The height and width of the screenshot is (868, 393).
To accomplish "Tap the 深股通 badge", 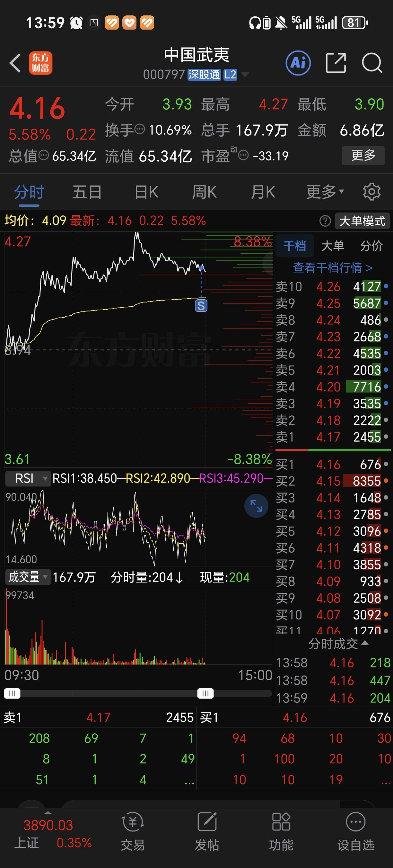I will [x=204, y=75].
